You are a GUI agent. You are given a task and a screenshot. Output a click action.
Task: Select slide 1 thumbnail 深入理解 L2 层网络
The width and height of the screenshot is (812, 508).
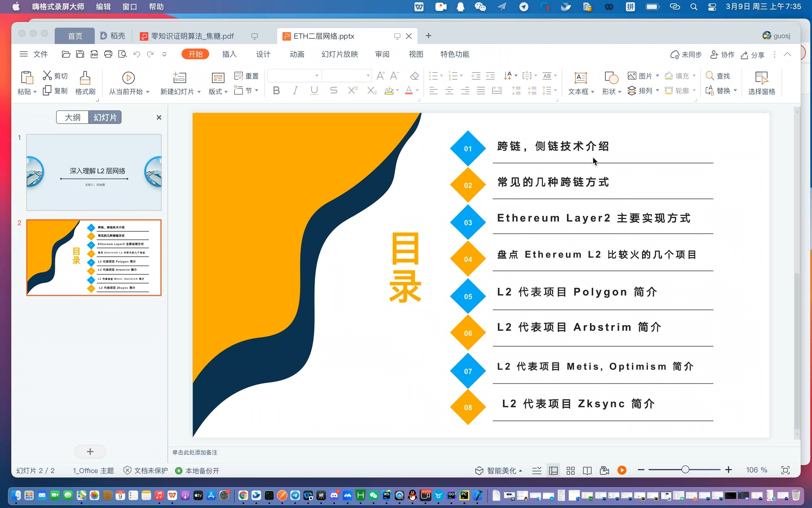(94, 172)
